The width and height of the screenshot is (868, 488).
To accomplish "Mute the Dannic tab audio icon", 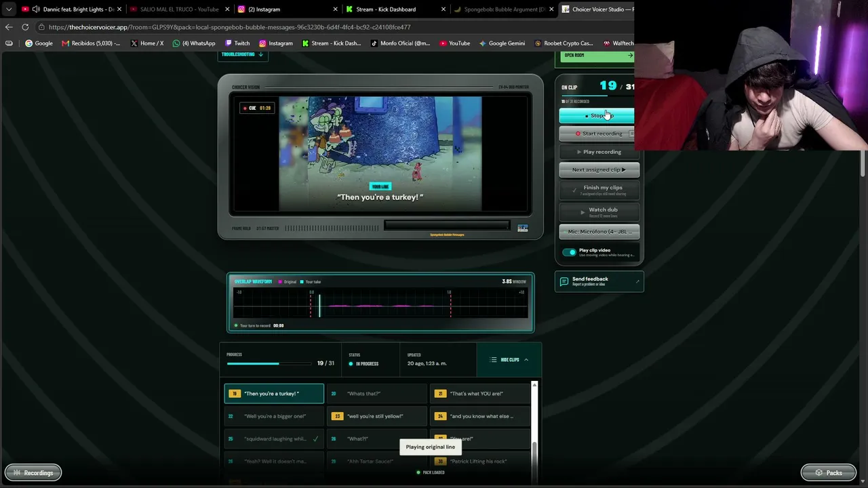I will pyautogui.click(x=35, y=9).
